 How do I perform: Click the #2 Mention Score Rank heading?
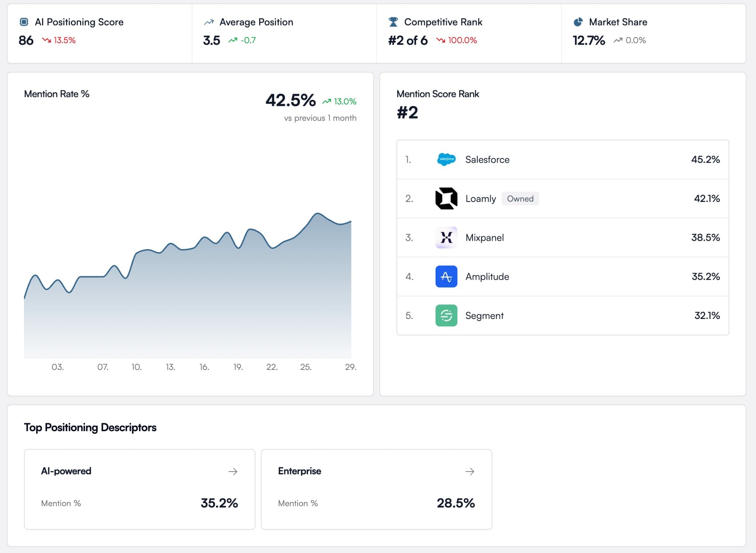pos(407,113)
